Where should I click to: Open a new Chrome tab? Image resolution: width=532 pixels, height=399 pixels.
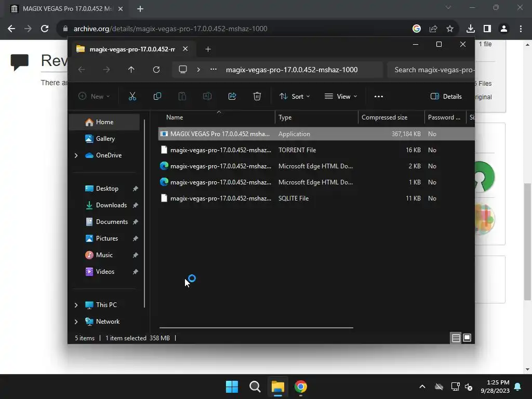click(140, 9)
